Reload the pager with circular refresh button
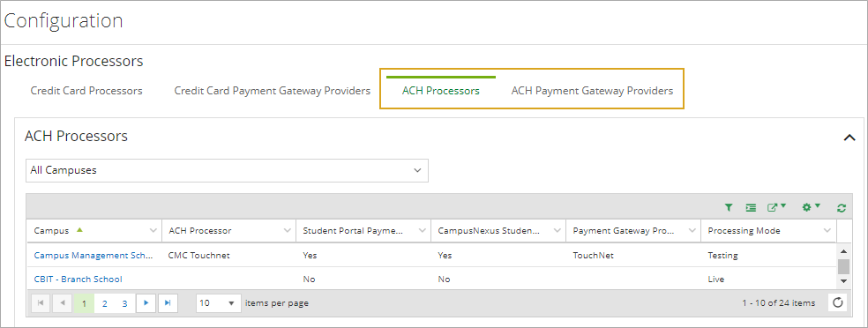The width and height of the screenshot is (868, 328). coord(837,302)
